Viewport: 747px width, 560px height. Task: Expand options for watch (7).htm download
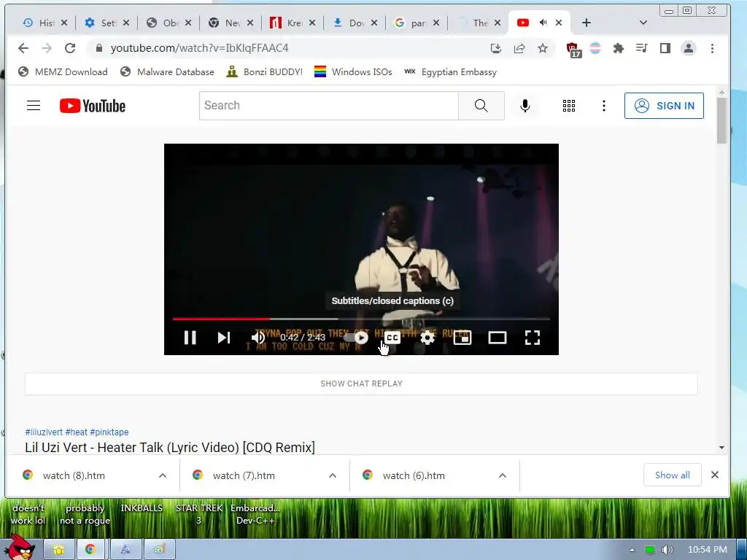(x=333, y=475)
